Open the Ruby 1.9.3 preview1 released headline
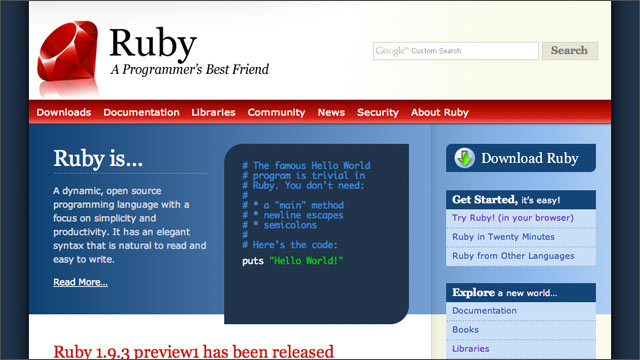The width and height of the screenshot is (640, 360). point(193,351)
